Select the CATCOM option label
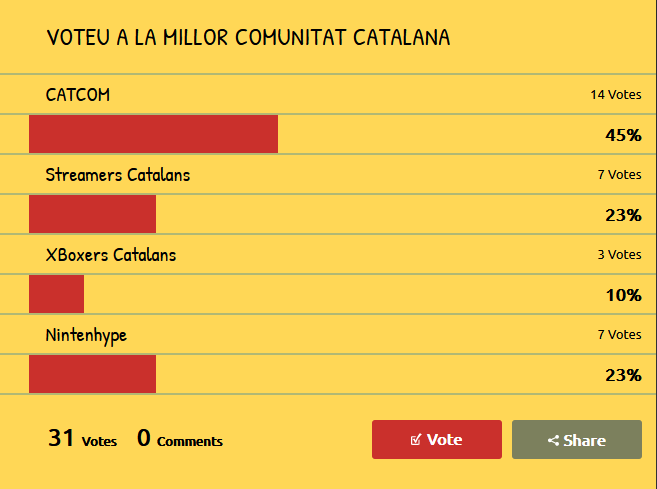The width and height of the screenshot is (657, 489). (x=78, y=95)
